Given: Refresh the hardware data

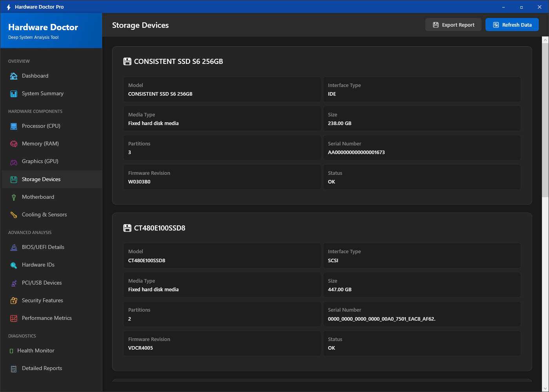Looking at the screenshot, I should (512, 25).
